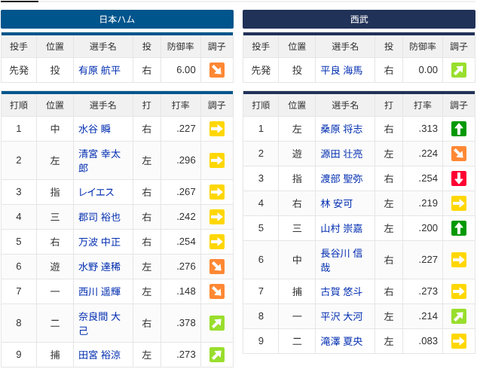The height and width of the screenshot is (369, 480).
Task: Click 山村 崇嘉's dark green up arrow
Action: point(459,228)
